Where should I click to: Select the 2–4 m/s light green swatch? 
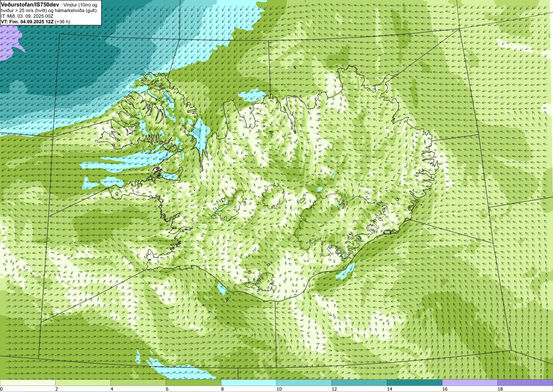click(x=83, y=383)
